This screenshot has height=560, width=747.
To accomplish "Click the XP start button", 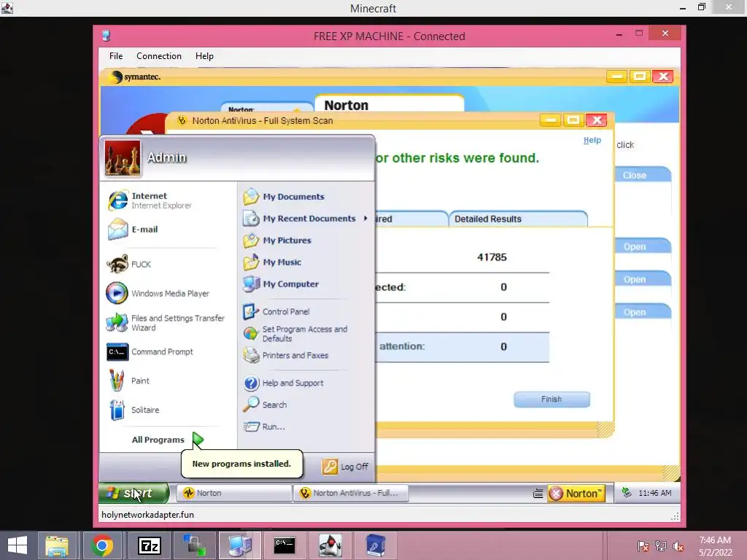I will click(134, 493).
